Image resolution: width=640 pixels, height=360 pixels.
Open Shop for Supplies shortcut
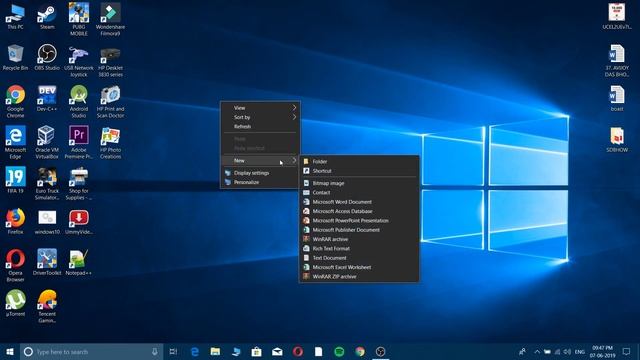coord(79,183)
